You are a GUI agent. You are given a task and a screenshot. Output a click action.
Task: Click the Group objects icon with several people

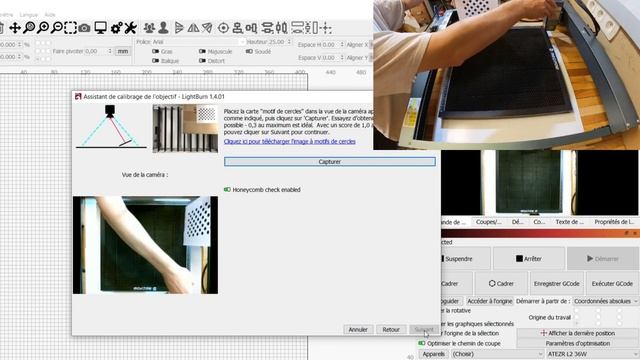coord(149,28)
